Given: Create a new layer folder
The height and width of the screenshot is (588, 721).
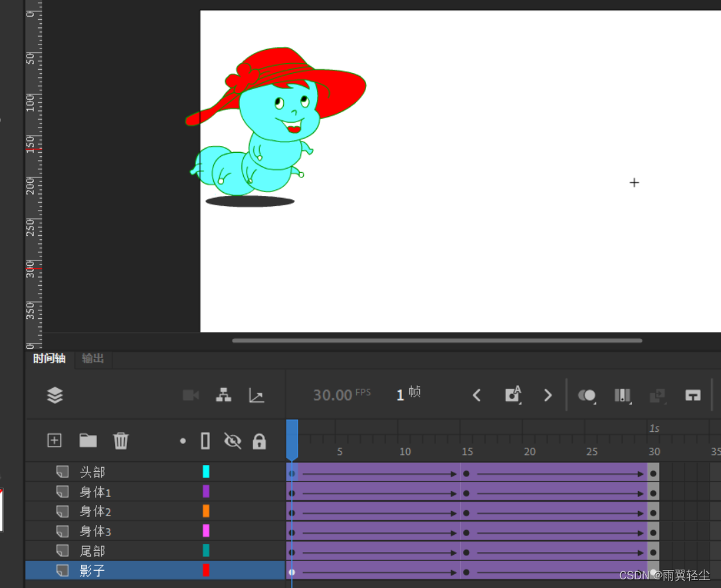Looking at the screenshot, I should (x=88, y=441).
